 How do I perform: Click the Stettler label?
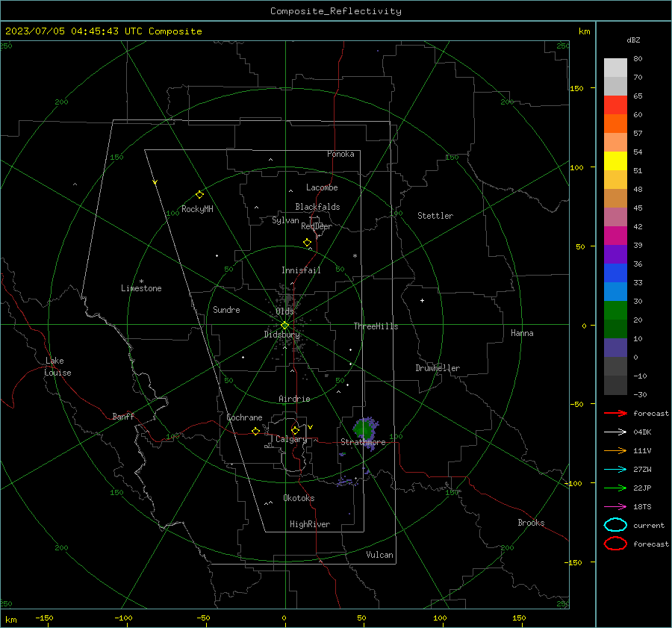[435, 216]
